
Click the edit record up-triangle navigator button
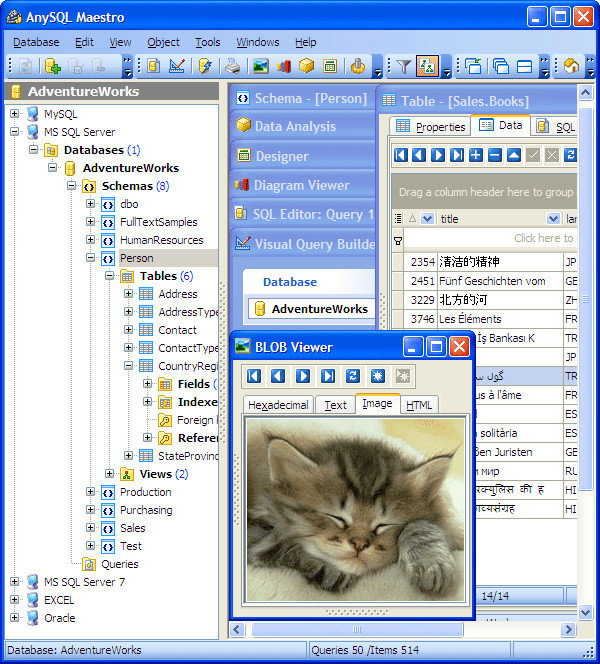point(514,155)
